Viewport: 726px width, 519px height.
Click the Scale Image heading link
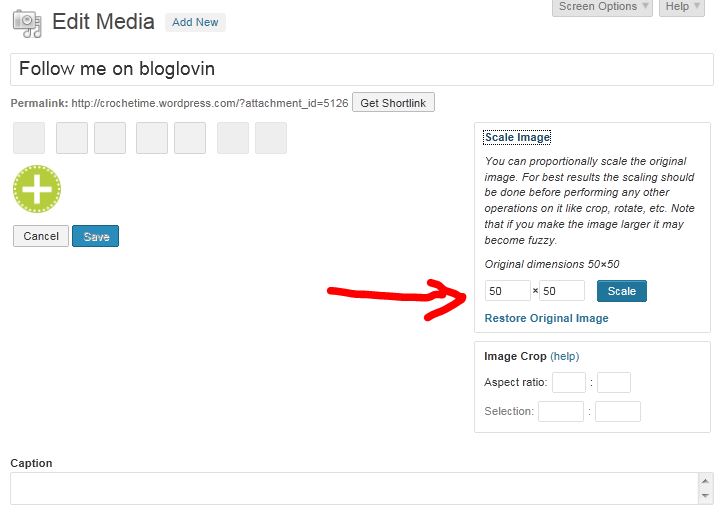tap(517, 137)
